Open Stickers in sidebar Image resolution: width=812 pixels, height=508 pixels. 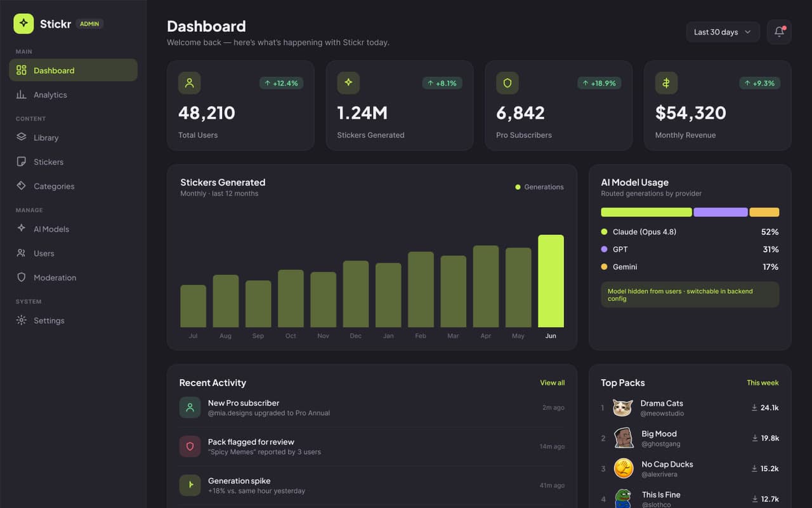[73, 162]
